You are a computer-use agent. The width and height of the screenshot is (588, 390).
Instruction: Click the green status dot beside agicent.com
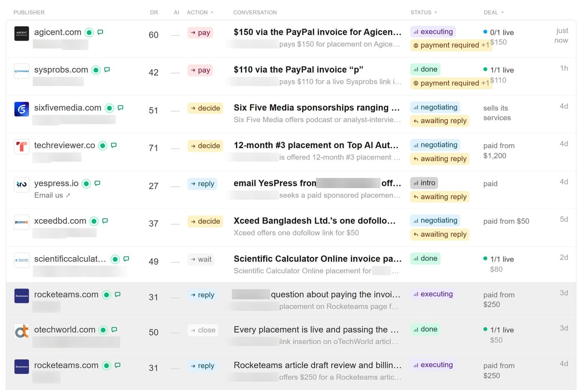pos(89,33)
